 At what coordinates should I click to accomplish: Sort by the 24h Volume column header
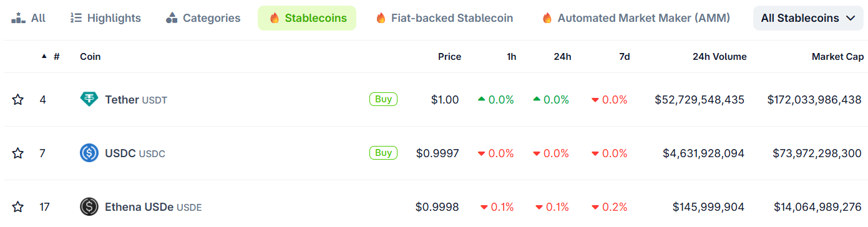(x=719, y=57)
